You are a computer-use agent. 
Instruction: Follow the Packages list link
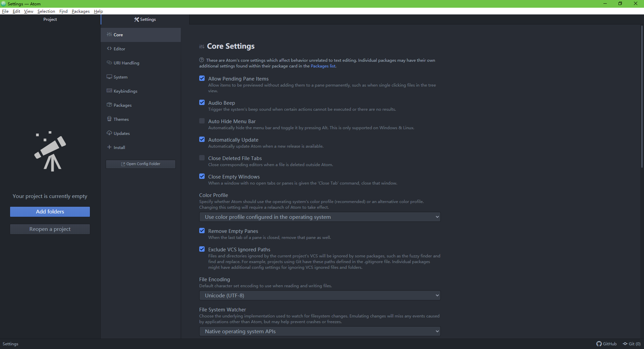tap(323, 66)
